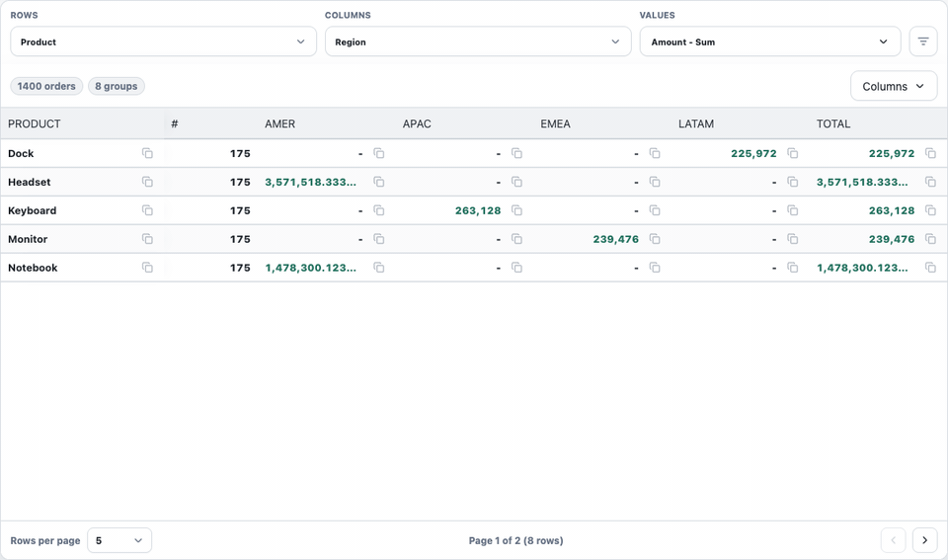
Task: Sort by APAC column header
Action: [417, 123]
